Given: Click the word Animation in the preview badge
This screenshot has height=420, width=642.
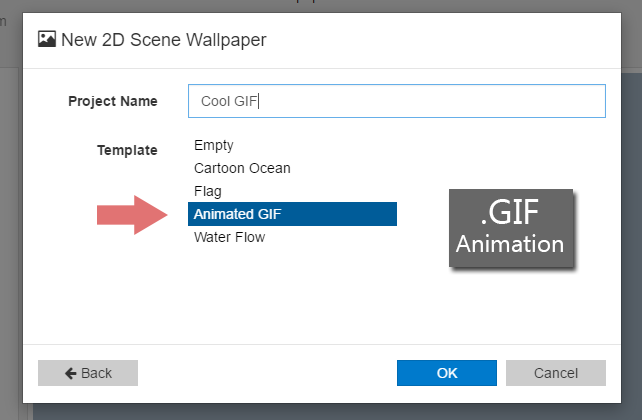Looking at the screenshot, I should click(510, 244).
